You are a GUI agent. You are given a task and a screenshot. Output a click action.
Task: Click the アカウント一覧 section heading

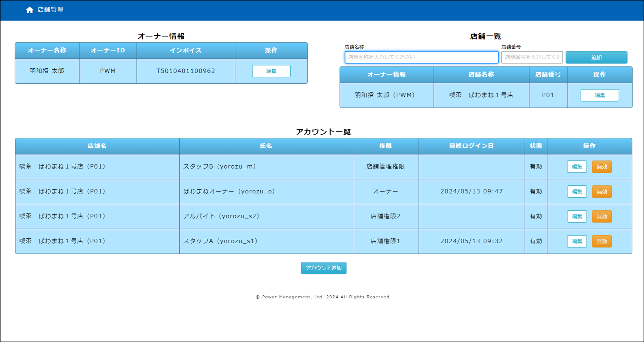(324, 132)
